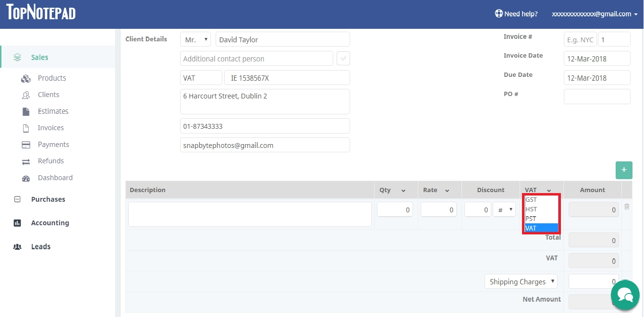The width and height of the screenshot is (644, 317).
Task: Click the PO # input field
Action: tap(596, 96)
